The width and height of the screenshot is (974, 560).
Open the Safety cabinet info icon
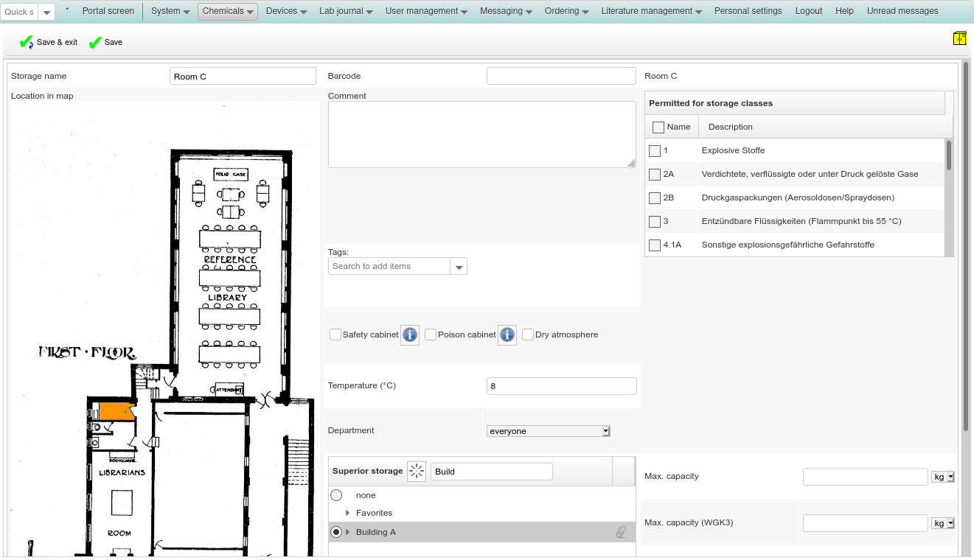pyautogui.click(x=410, y=335)
